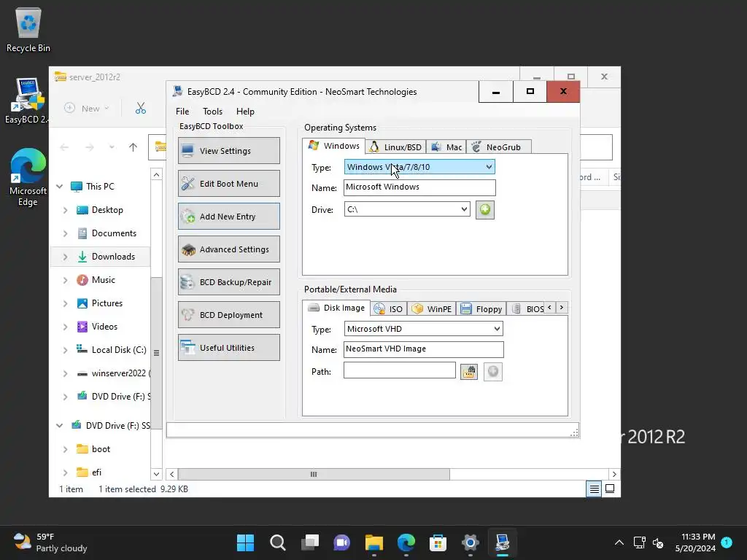This screenshot has width=747, height=560.
Task: Open Windows Vista/7/8/10 type dropdown
Action: click(x=419, y=167)
